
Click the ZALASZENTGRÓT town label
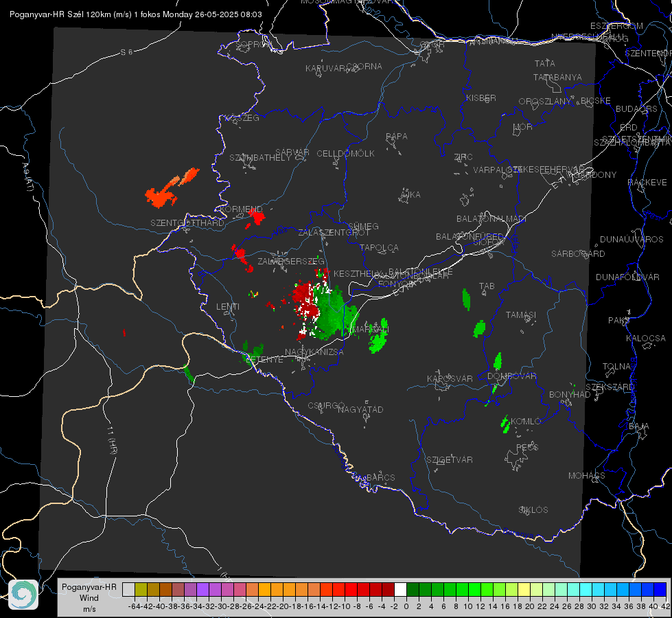pos(334,233)
